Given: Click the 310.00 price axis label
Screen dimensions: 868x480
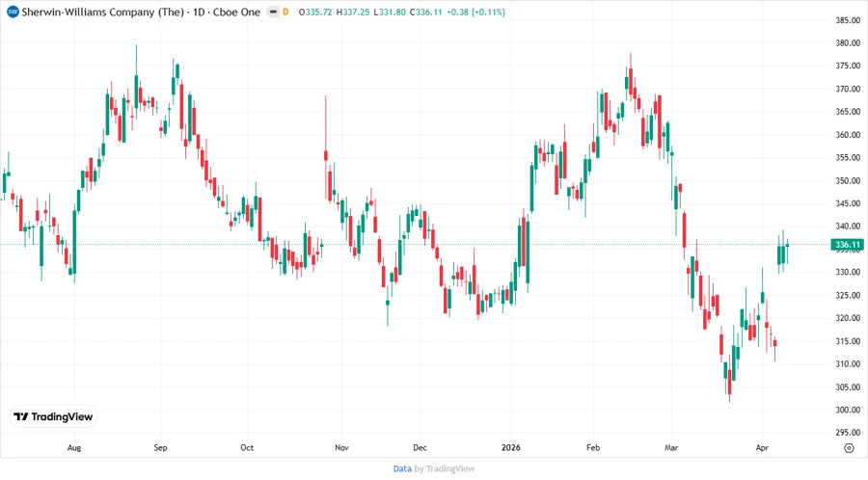Looking at the screenshot, I should (848, 363).
